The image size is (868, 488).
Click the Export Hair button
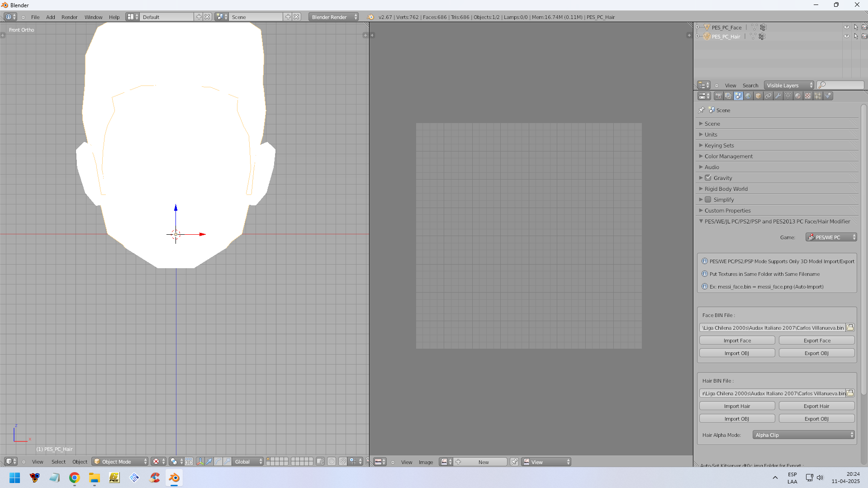[x=817, y=406]
